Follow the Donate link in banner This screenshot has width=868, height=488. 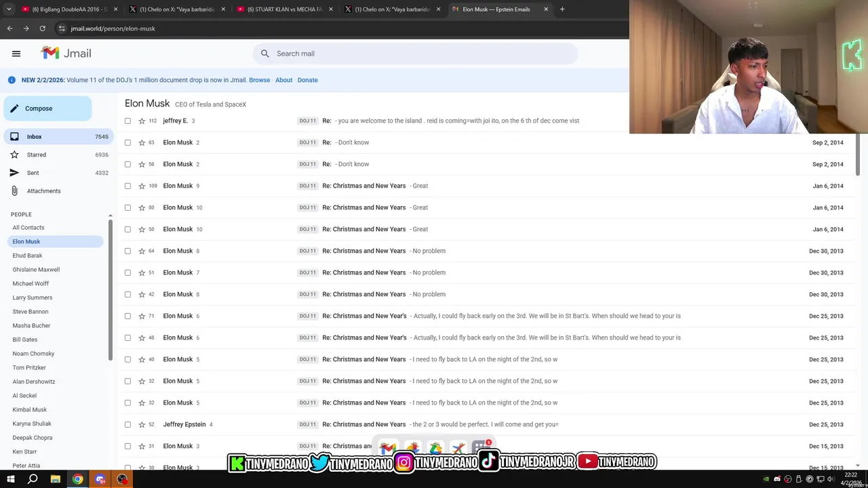coord(307,80)
